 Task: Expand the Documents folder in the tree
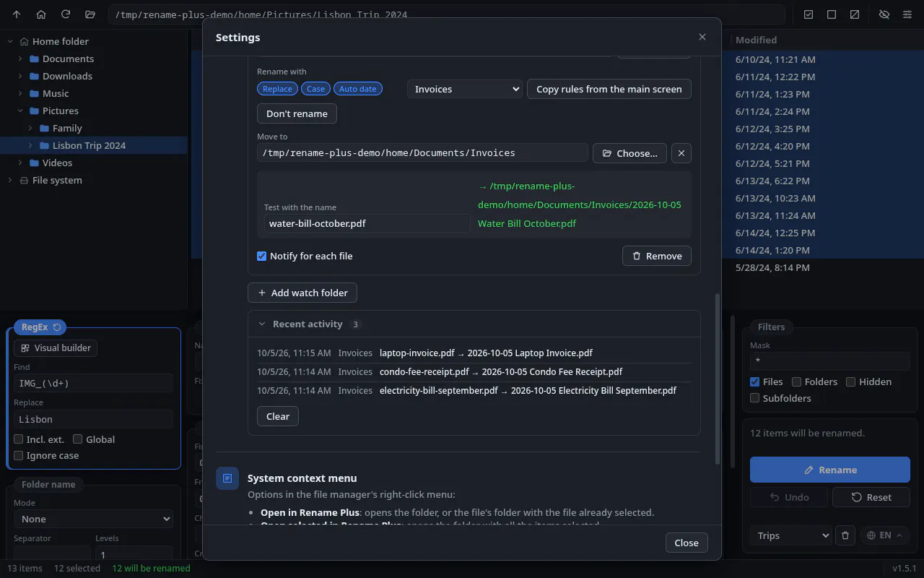(x=20, y=59)
